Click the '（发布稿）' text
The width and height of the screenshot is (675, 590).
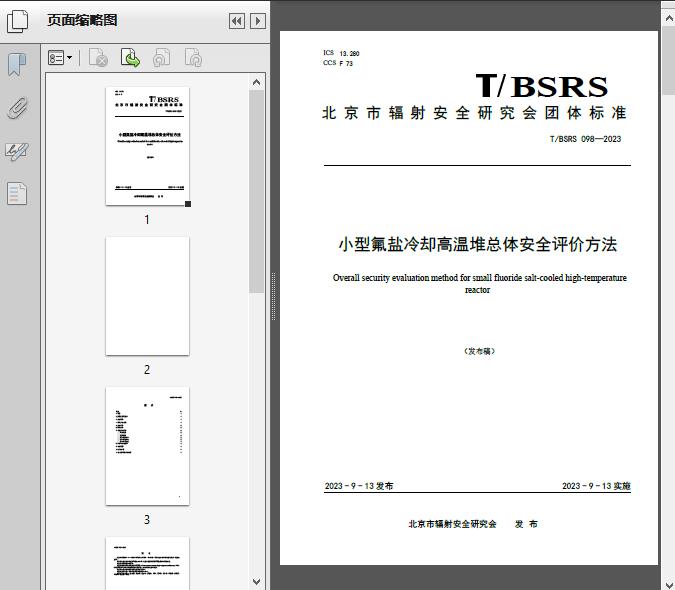point(479,351)
